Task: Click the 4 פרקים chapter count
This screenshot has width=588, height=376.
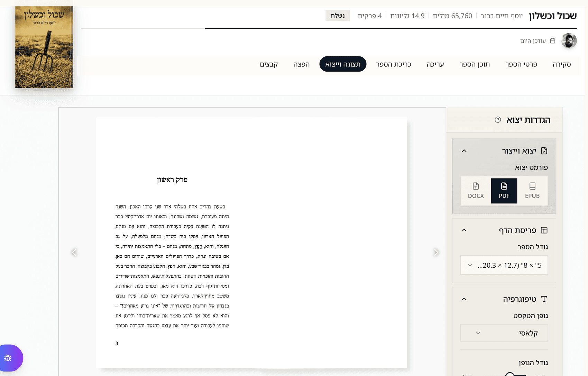Action: [370, 16]
